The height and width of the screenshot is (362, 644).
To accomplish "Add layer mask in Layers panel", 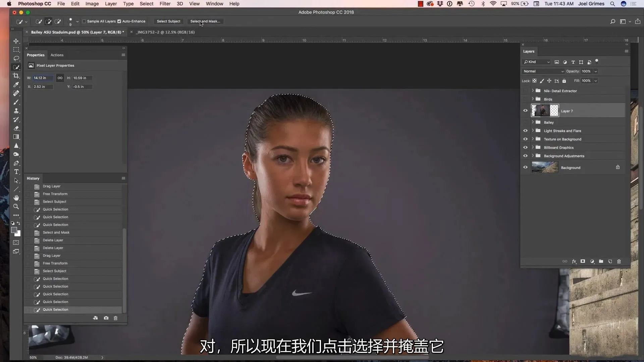I will 583,261.
